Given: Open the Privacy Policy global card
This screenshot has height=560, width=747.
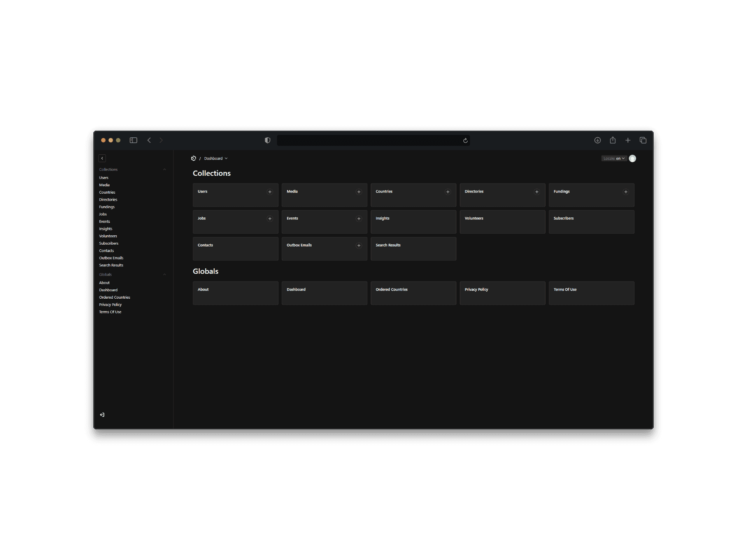Looking at the screenshot, I should coord(502,293).
